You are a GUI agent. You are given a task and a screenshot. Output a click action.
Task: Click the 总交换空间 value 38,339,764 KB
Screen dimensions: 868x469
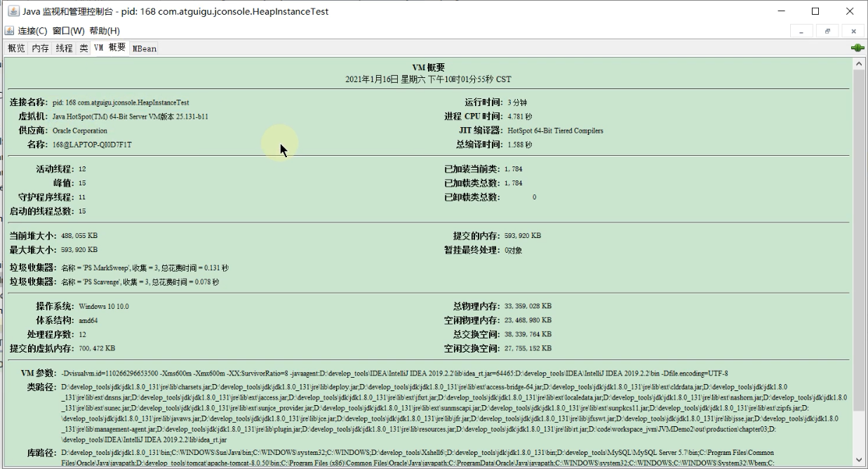(528, 334)
